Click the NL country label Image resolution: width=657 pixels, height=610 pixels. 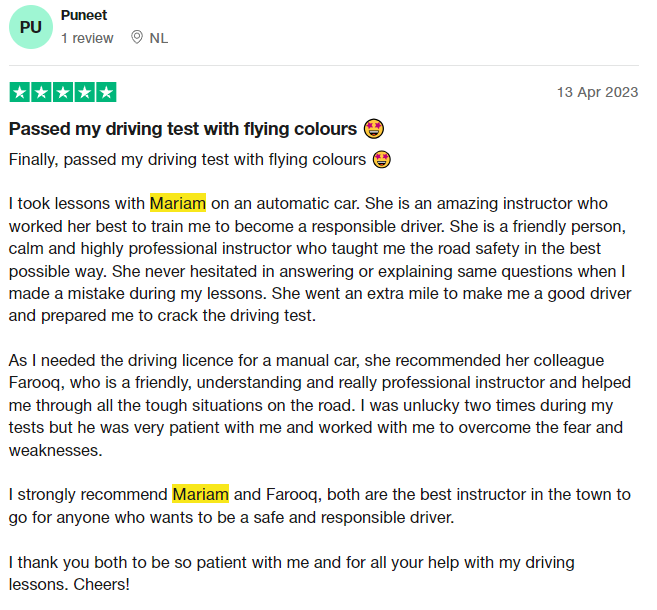[159, 38]
